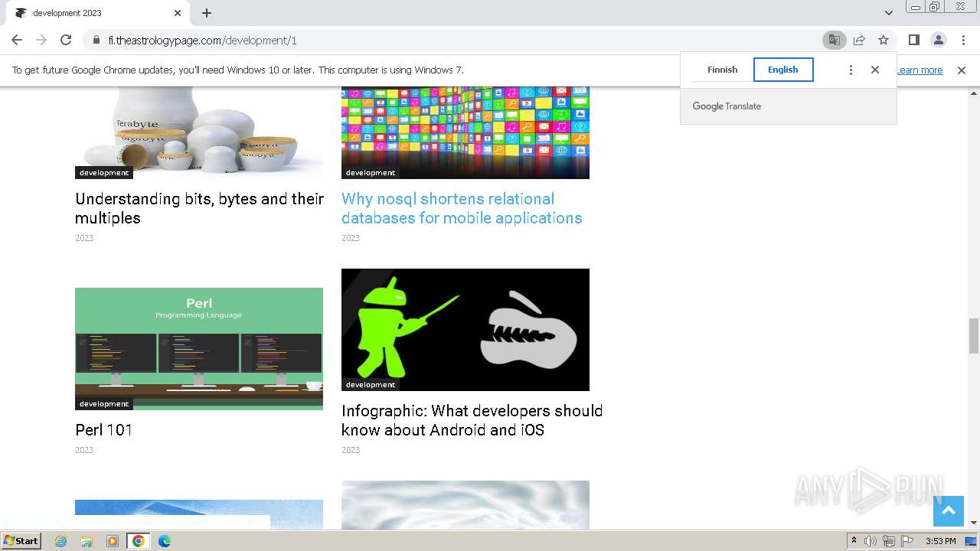This screenshot has height=551, width=980.
Task: Open the Perl 101 article title
Action: pyautogui.click(x=104, y=430)
